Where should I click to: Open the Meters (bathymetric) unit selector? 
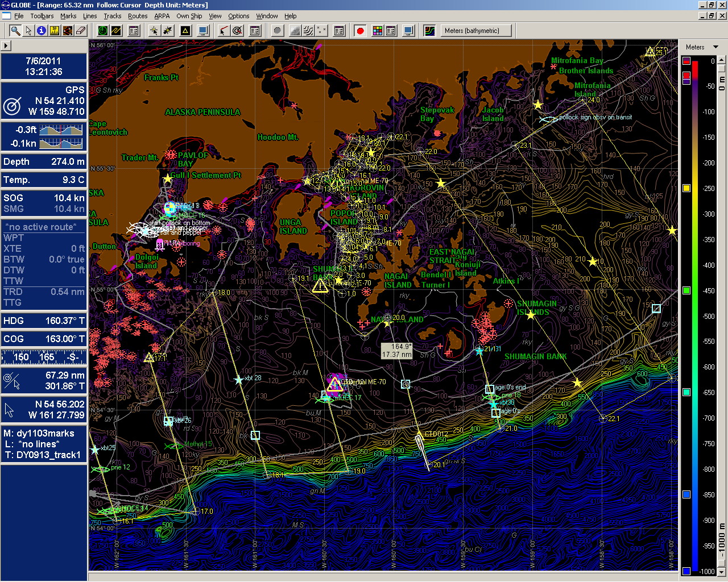point(475,30)
